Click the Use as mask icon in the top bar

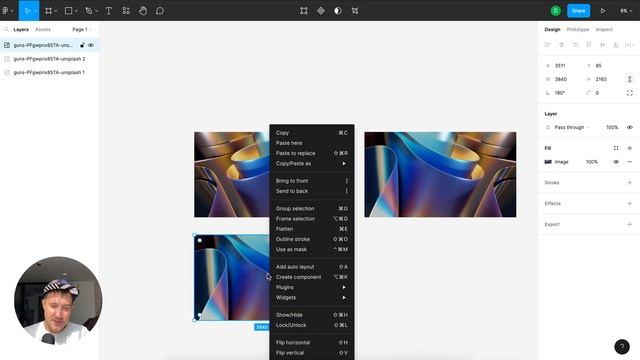click(338, 11)
